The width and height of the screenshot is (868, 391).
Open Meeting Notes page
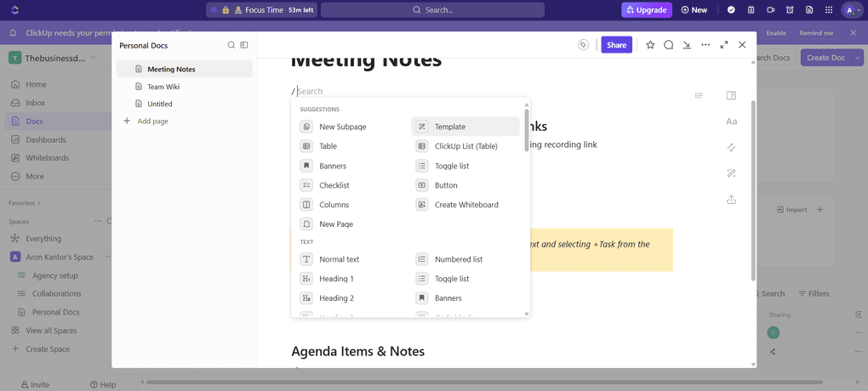click(x=185, y=69)
